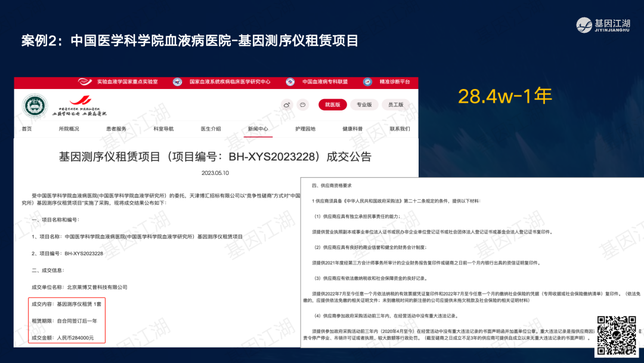Switch to the 专业版 site version
644x363 pixels.
[x=364, y=104]
